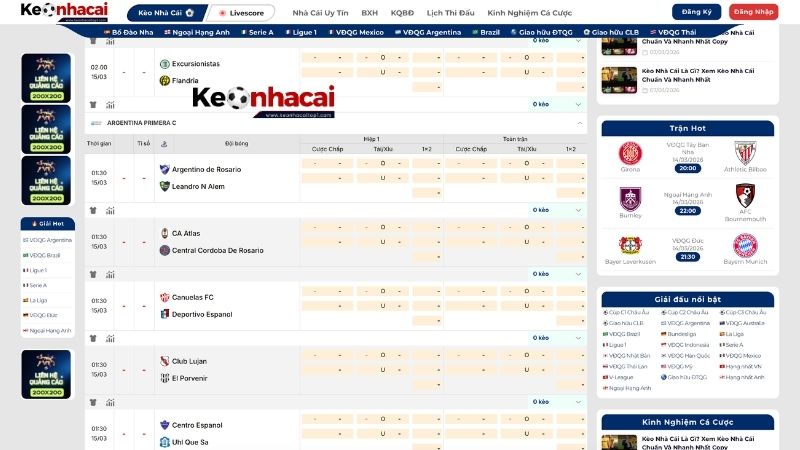Select the Kèo Nhà Cái tab
This screenshot has height=450, width=800.
(166, 13)
